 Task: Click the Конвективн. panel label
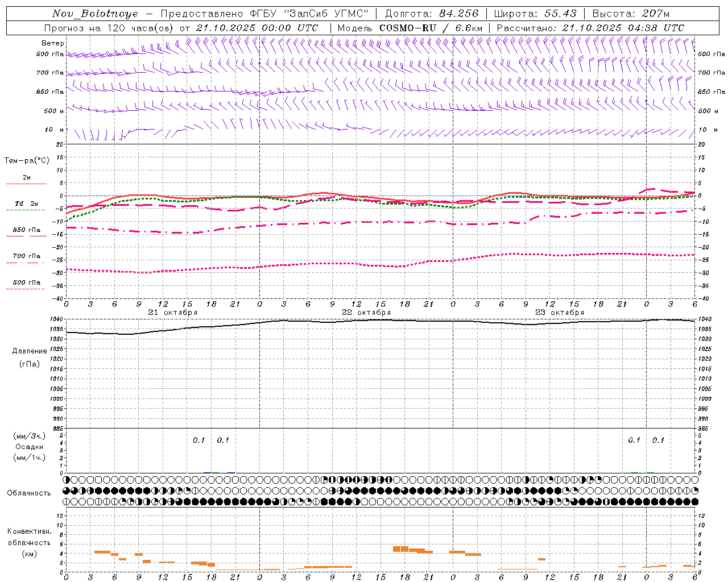point(30,531)
